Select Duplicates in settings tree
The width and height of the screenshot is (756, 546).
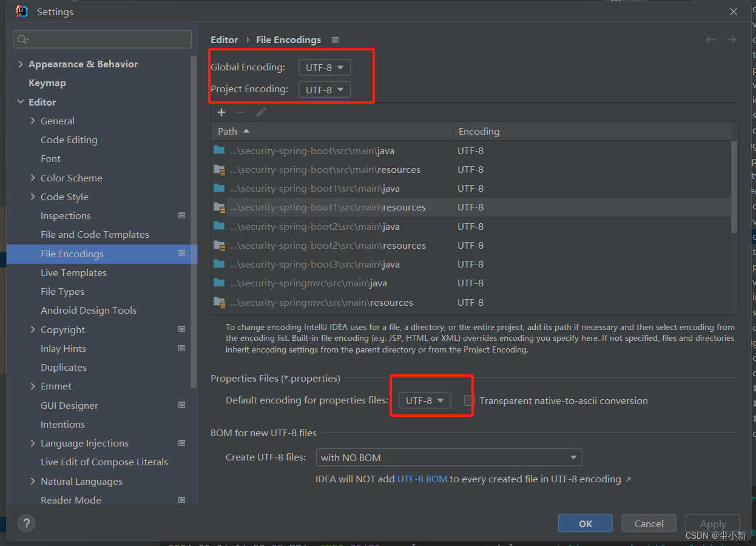coord(64,367)
